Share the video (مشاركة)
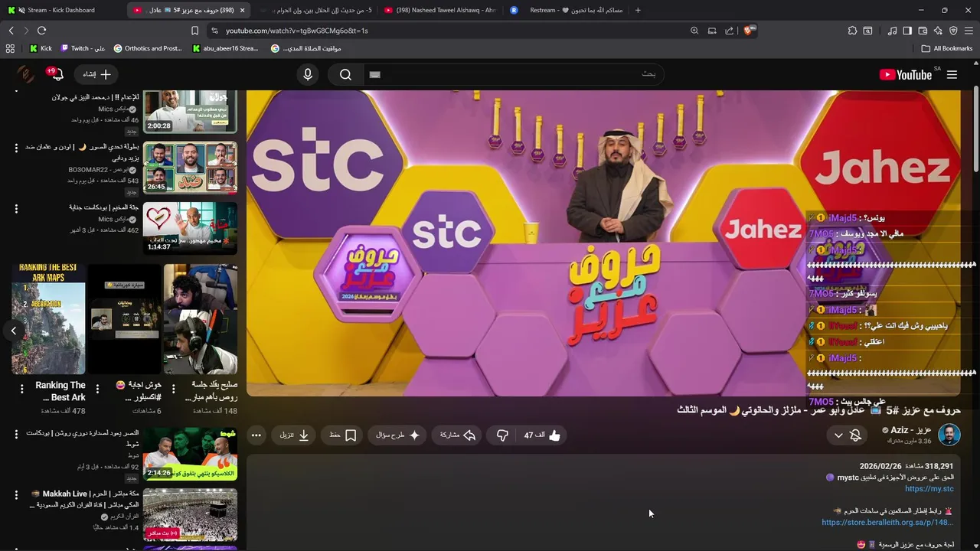980x551 pixels. (458, 435)
